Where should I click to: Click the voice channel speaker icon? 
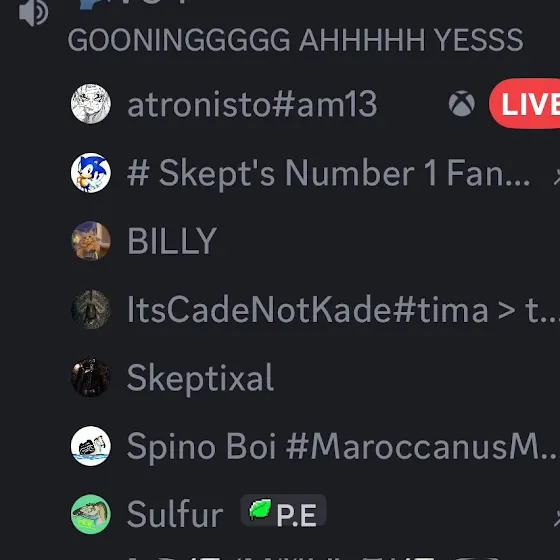click(x=33, y=12)
